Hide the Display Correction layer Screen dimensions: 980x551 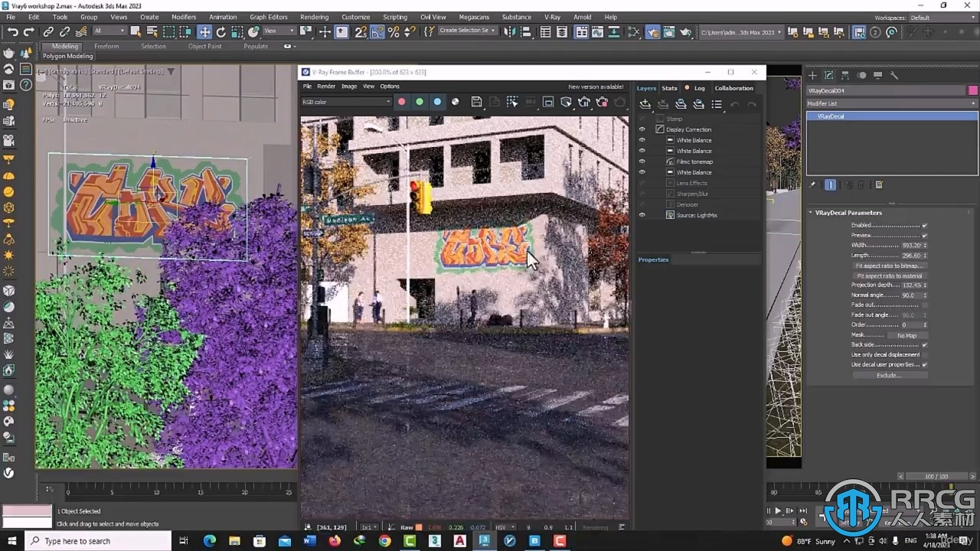[642, 129]
